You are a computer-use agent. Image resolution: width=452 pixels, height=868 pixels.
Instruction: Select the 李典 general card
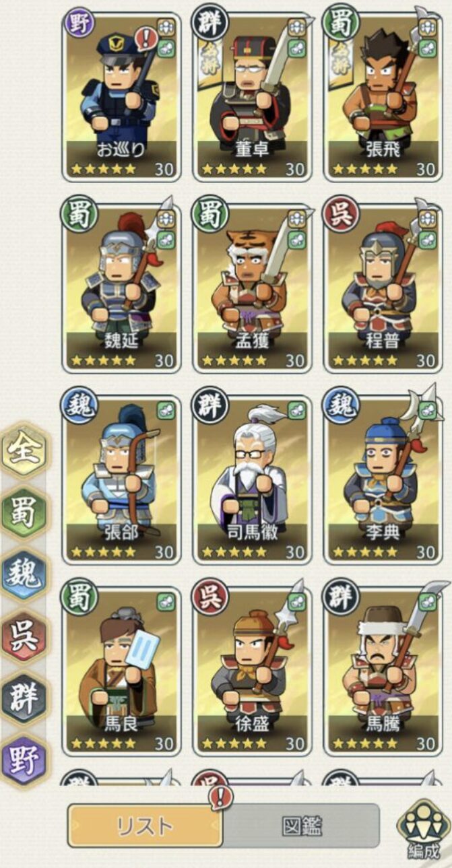383,479
